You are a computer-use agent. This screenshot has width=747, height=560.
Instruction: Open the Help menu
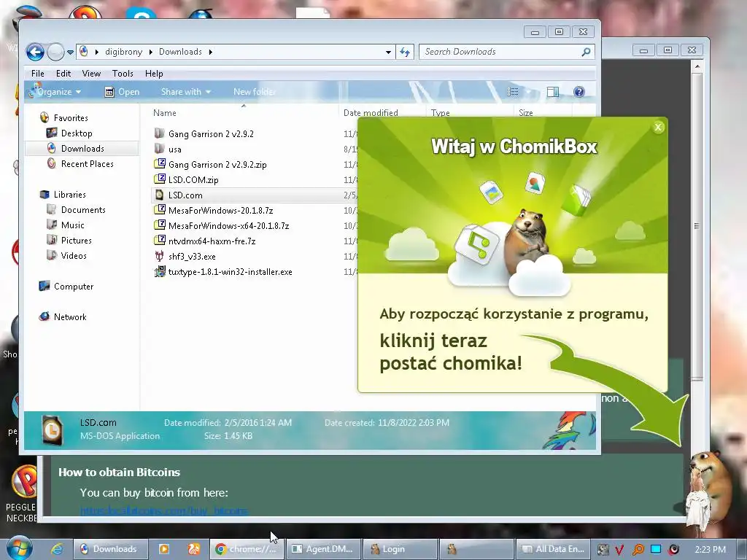[x=154, y=74]
